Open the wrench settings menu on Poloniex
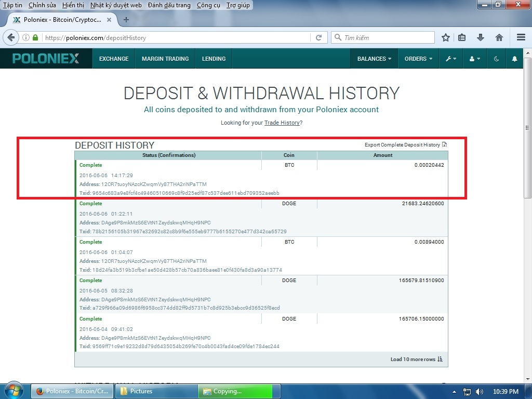 (x=451, y=59)
